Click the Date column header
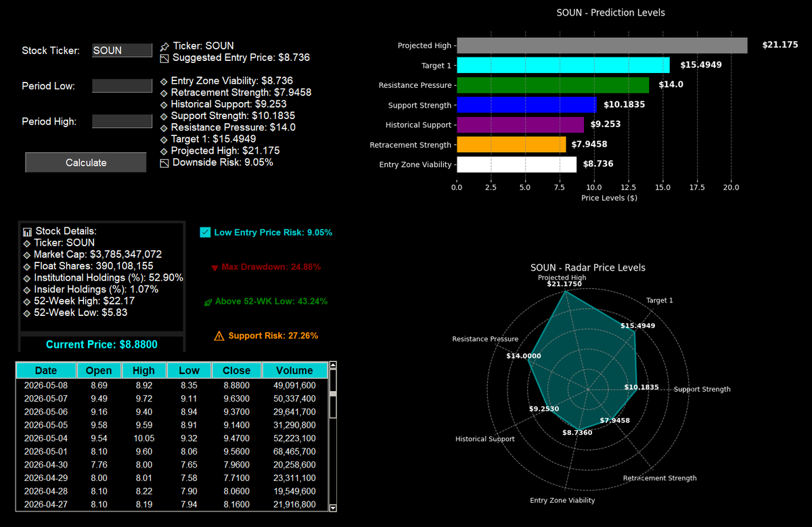812x527 pixels. coord(46,370)
